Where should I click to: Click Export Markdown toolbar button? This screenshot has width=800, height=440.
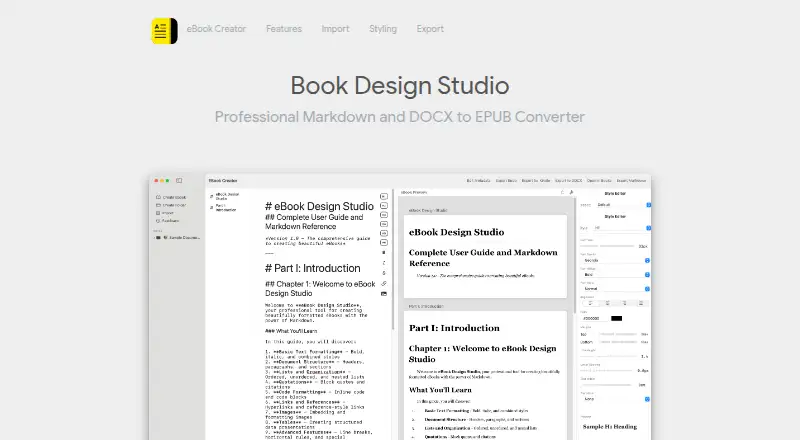pos(631,181)
